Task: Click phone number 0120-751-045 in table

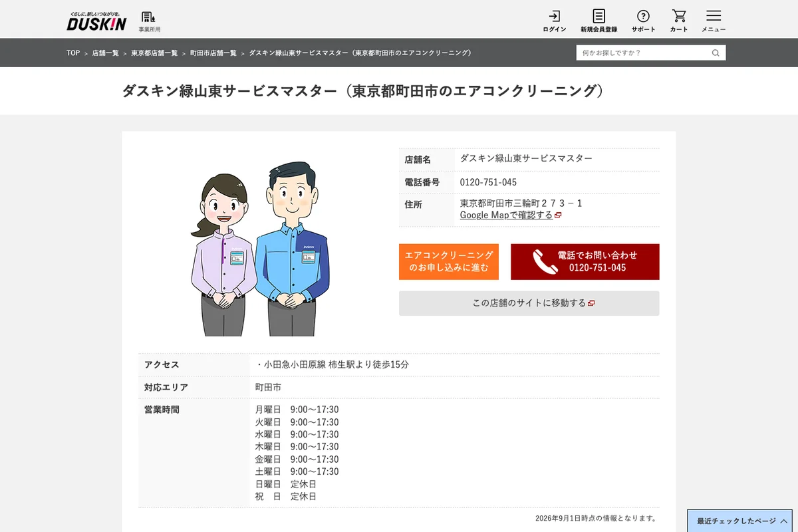Action: [488, 182]
